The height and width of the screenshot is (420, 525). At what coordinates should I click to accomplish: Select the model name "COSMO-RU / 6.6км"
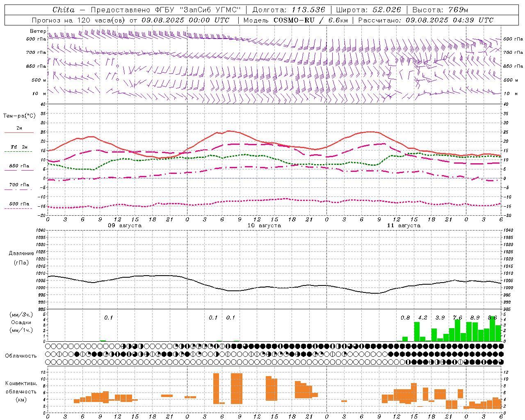point(310,20)
